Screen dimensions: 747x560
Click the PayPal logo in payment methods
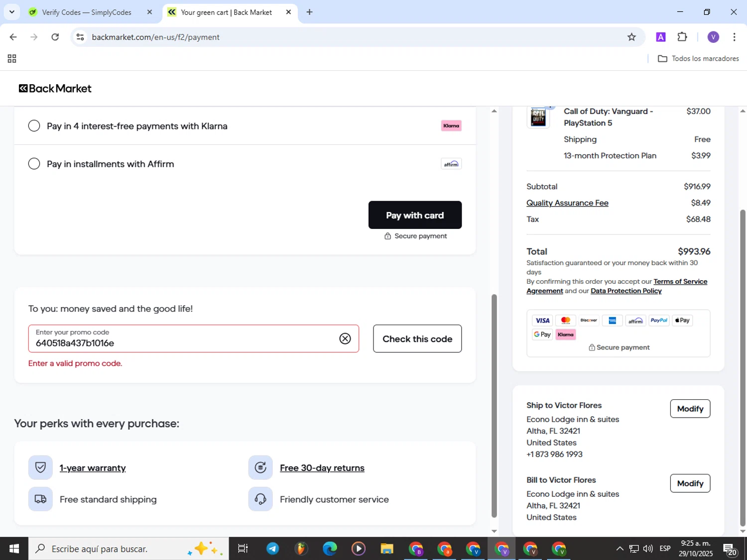pos(659,321)
